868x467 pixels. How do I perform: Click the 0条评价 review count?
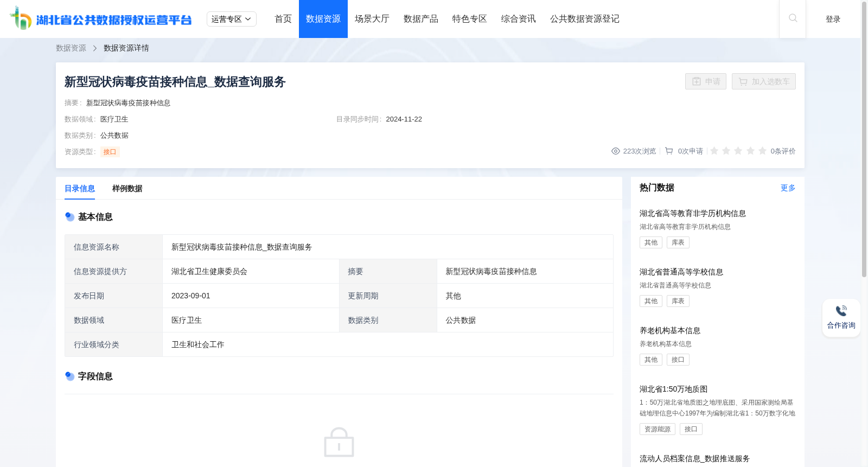[783, 151]
